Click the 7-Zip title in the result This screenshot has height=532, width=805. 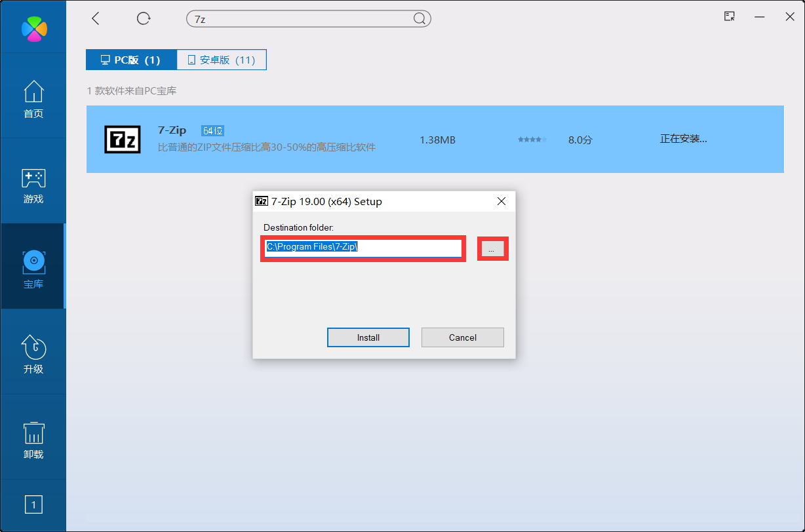point(172,130)
